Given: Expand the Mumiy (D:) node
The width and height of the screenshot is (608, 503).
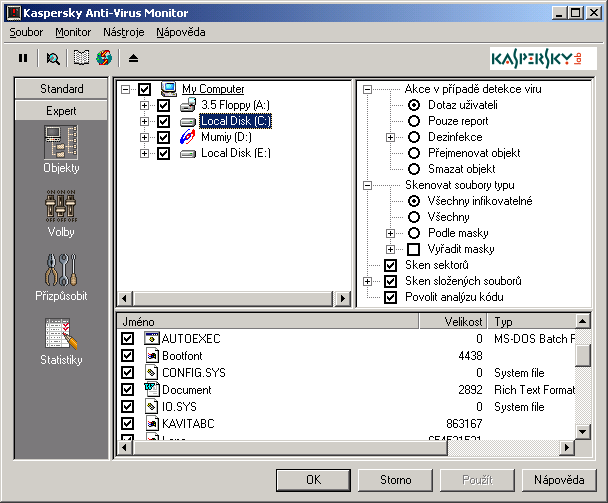Looking at the screenshot, I should pyautogui.click(x=144, y=137).
